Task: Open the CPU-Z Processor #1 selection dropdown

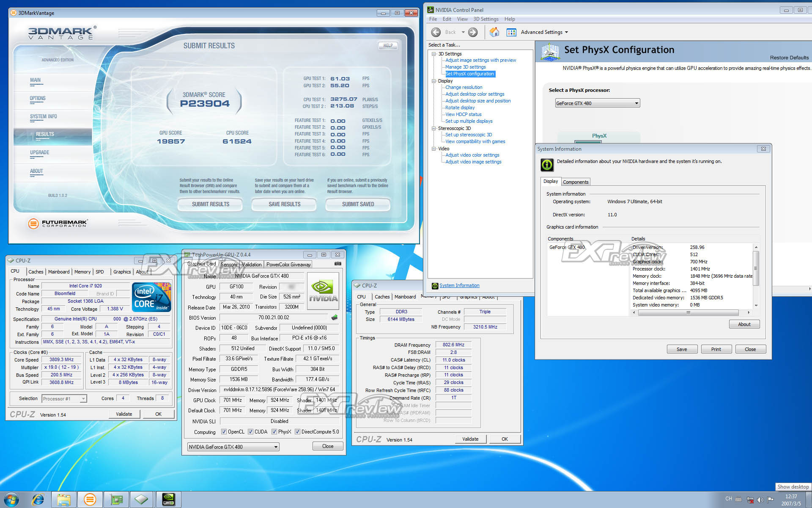Action: point(64,398)
